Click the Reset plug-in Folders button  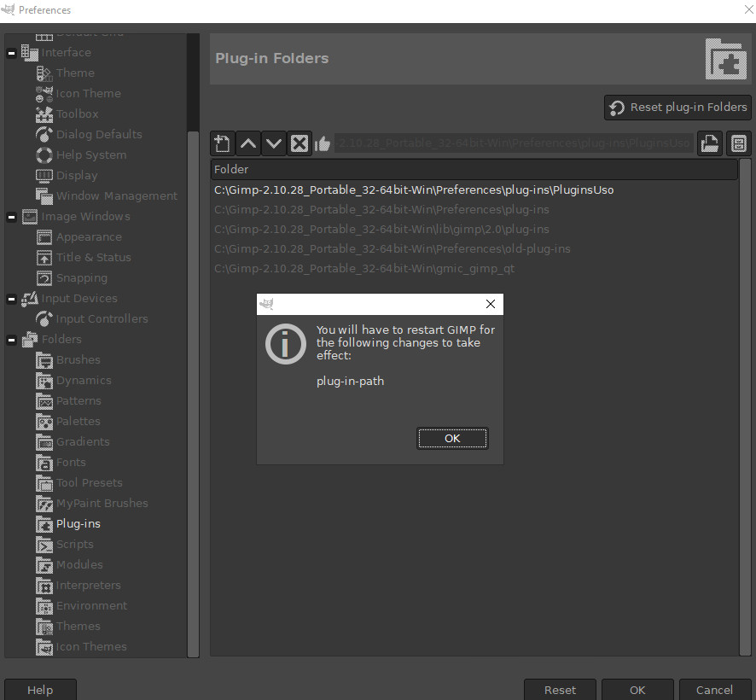[677, 107]
